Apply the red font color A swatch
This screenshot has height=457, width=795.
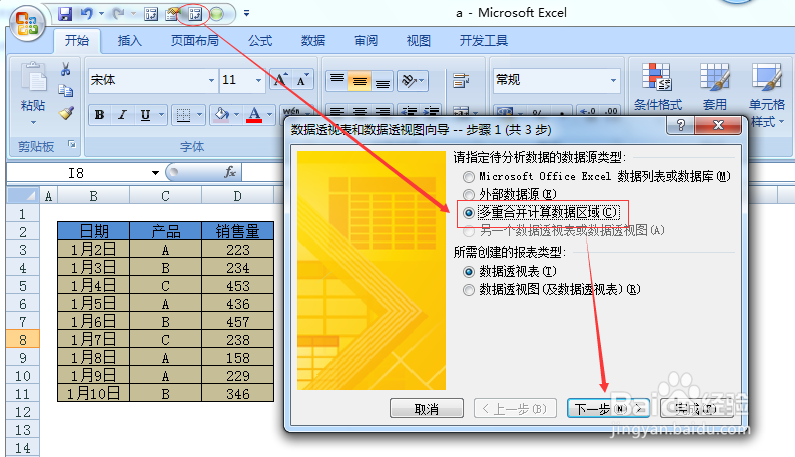[x=254, y=115]
